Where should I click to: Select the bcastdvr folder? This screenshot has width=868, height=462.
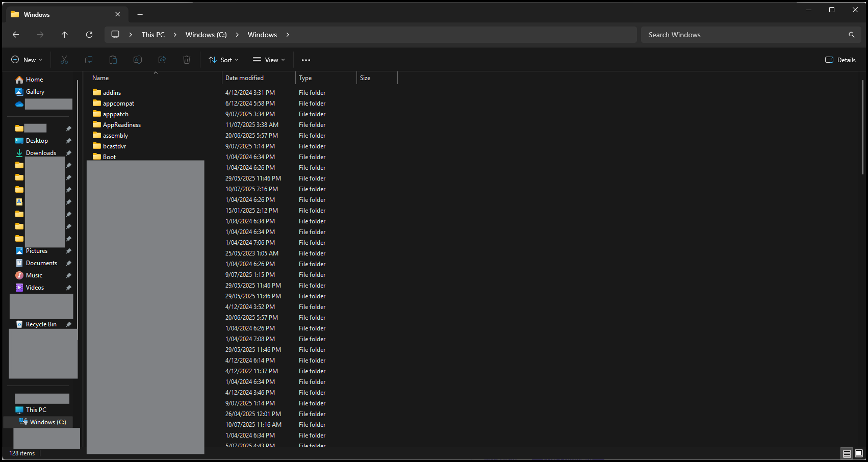coord(110,146)
